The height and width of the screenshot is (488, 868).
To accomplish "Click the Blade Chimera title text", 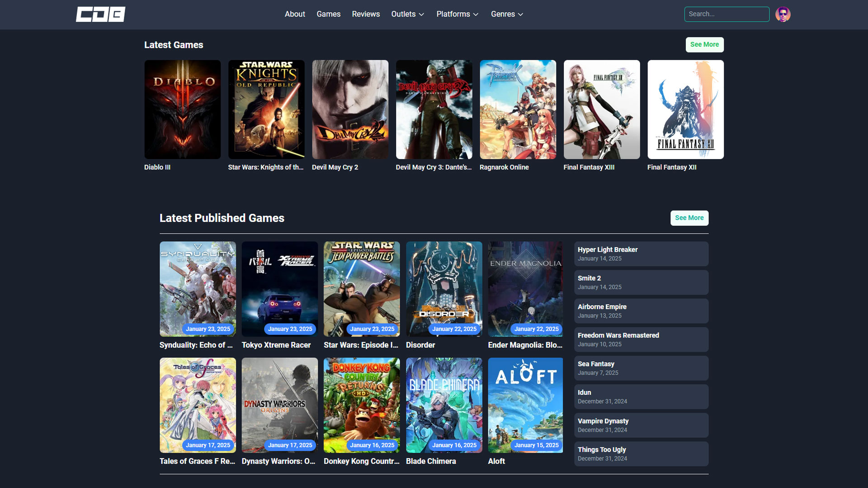I will pyautogui.click(x=431, y=461).
